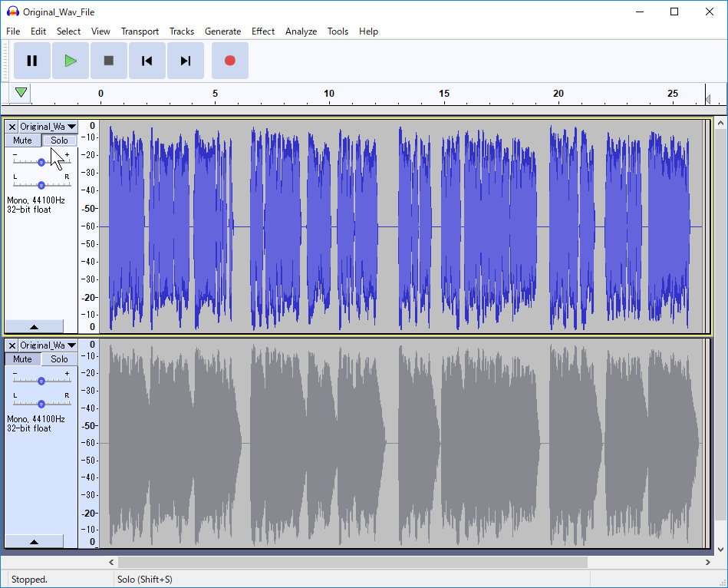Adjust the first track's gain slider

41,162
